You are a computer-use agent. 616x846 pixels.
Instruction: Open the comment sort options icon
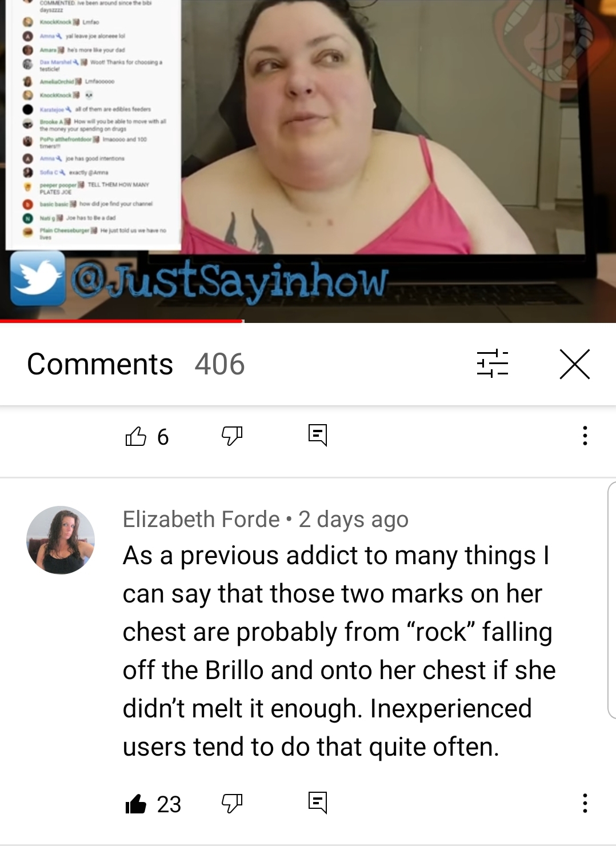(x=493, y=364)
